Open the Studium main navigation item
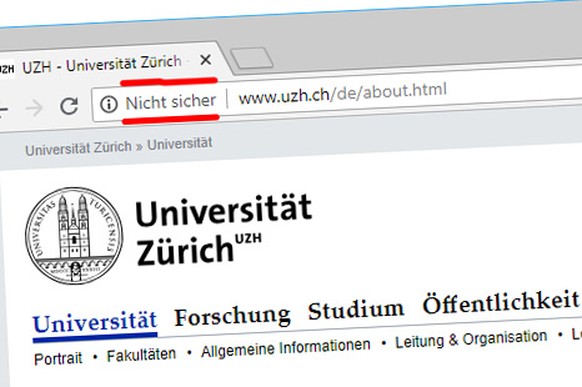The height and width of the screenshot is (387, 582). click(356, 309)
